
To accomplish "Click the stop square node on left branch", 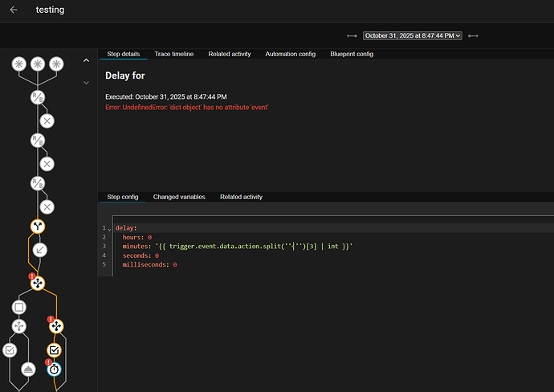I will click(18, 306).
